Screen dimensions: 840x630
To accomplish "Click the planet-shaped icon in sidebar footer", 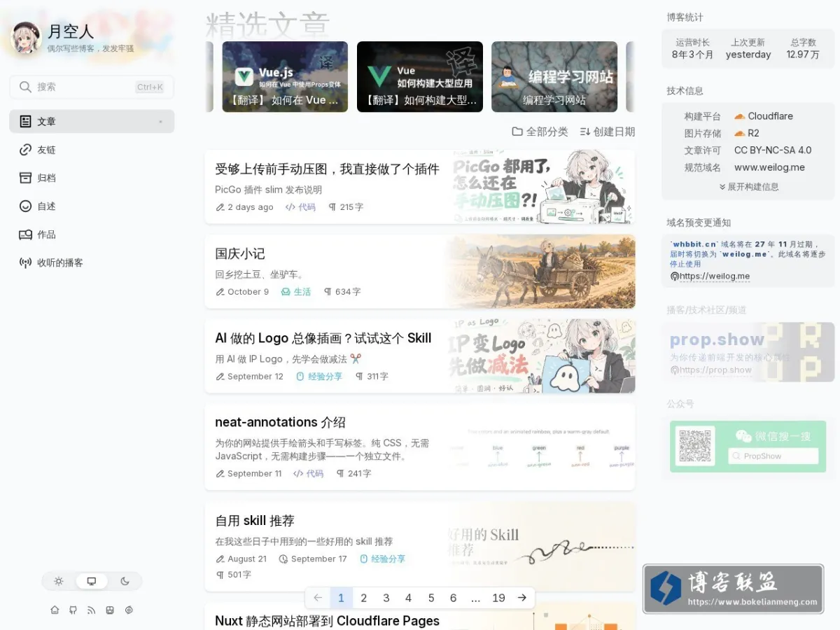I will click(129, 610).
